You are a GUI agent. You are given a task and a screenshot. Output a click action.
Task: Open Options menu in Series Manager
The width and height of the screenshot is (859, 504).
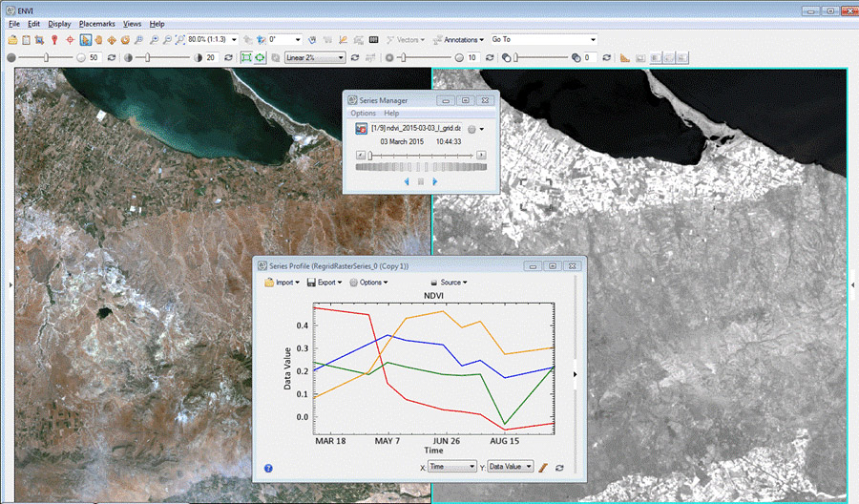coord(364,113)
